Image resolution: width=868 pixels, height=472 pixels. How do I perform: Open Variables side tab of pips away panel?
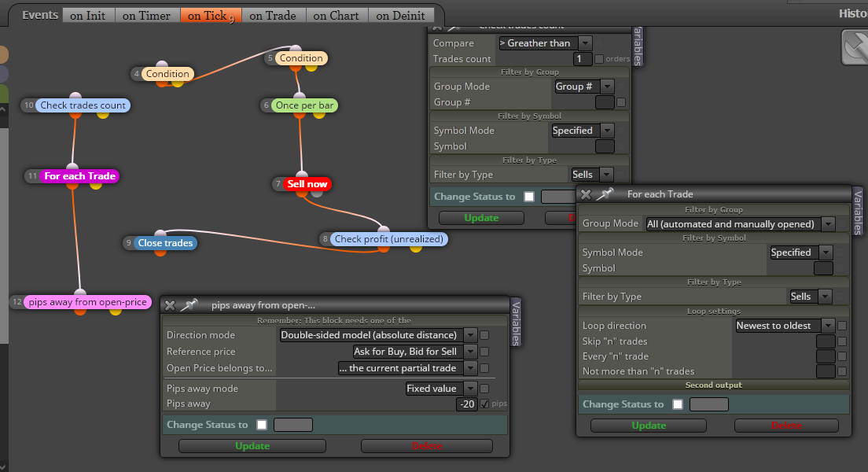coord(516,323)
